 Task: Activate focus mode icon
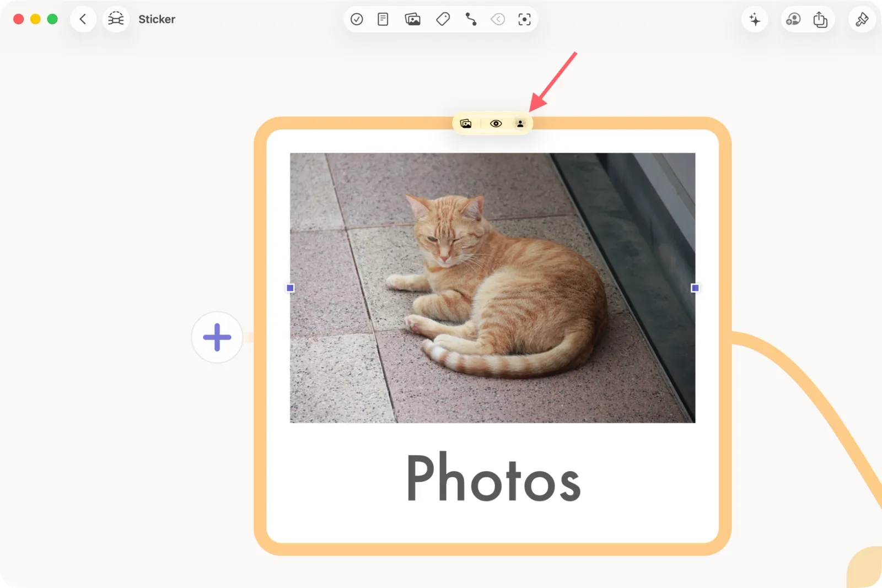pos(525,19)
